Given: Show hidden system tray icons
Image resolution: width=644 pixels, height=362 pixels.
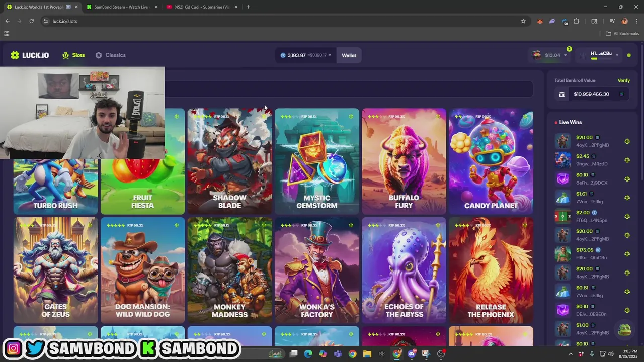Looking at the screenshot, I should pyautogui.click(x=570, y=354).
